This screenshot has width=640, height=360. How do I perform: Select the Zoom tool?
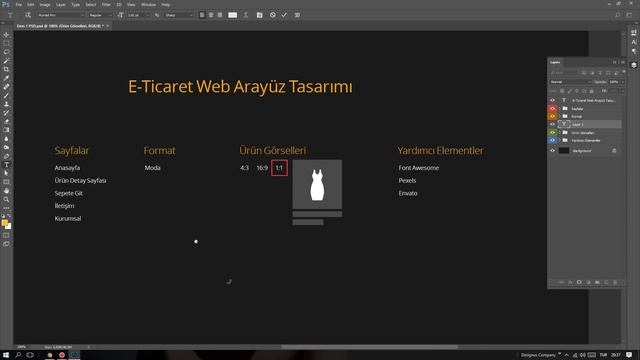point(6,199)
